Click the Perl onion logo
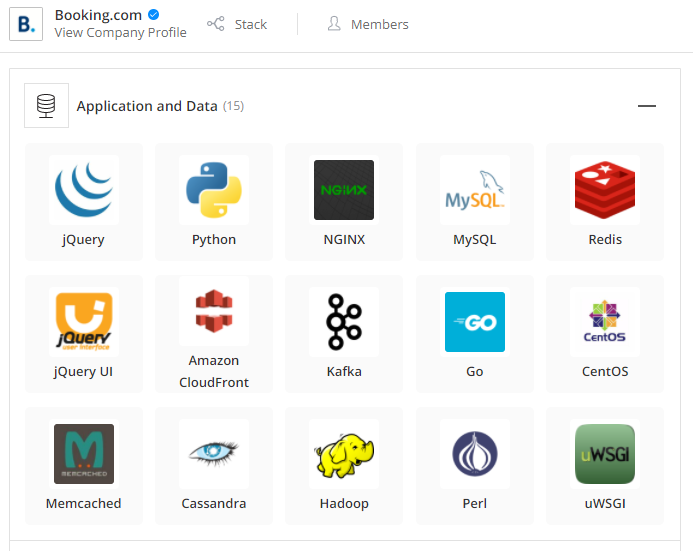 [x=475, y=454]
